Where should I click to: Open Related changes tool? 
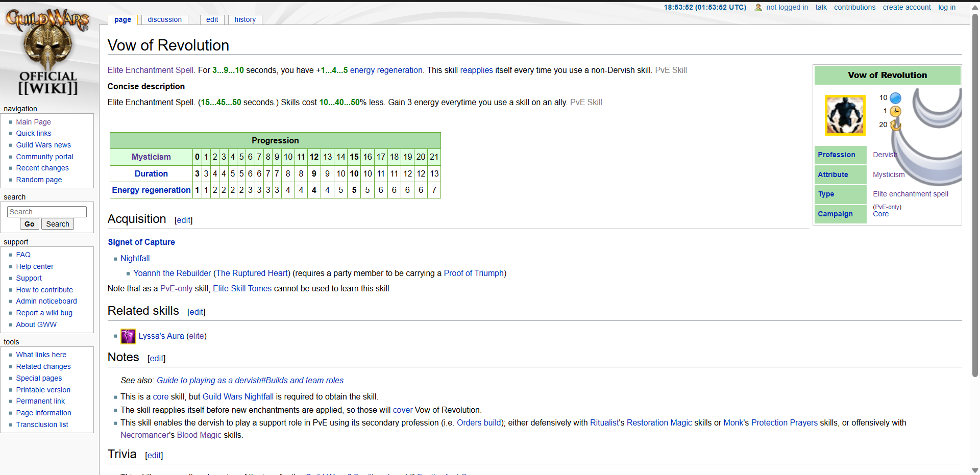pos(43,366)
